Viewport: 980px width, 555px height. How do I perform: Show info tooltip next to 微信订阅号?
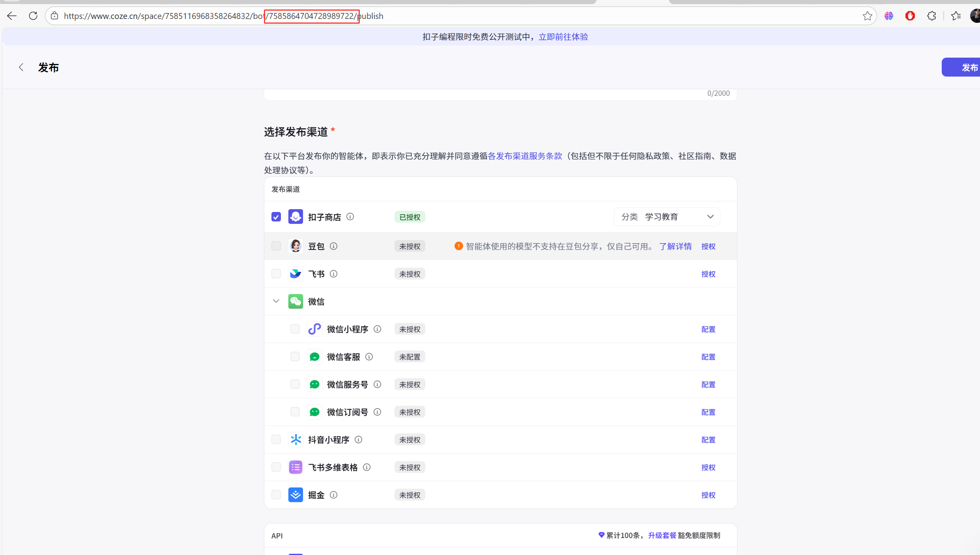coord(377,412)
